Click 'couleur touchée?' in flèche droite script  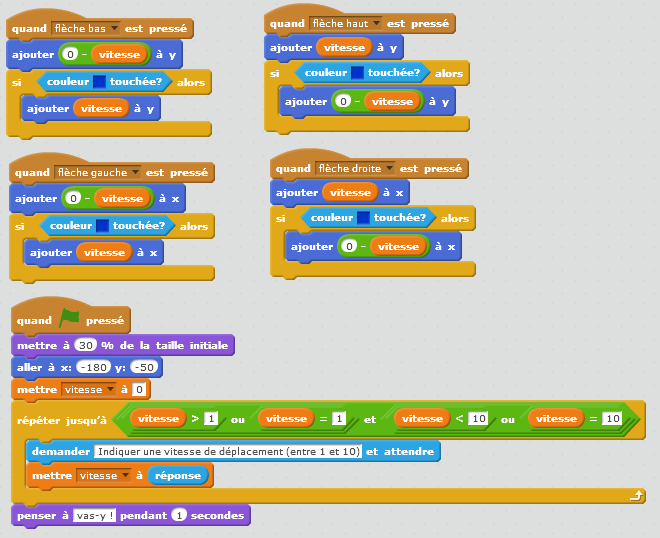pyautogui.click(x=368, y=218)
